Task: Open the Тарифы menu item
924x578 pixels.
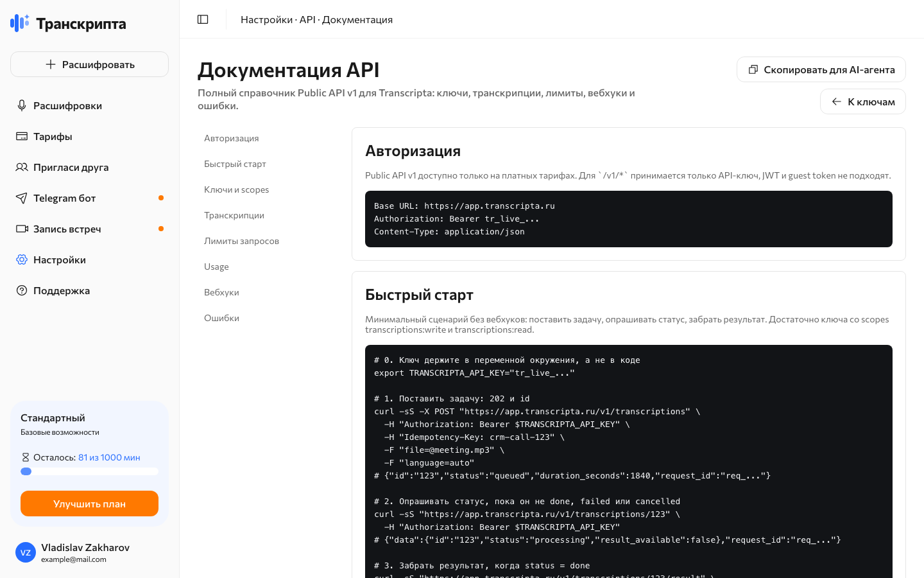Action: pyautogui.click(x=90, y=136)
